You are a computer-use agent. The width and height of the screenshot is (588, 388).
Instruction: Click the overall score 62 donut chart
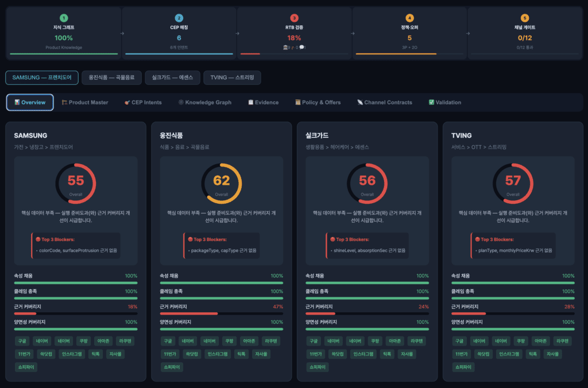point(221,181)
